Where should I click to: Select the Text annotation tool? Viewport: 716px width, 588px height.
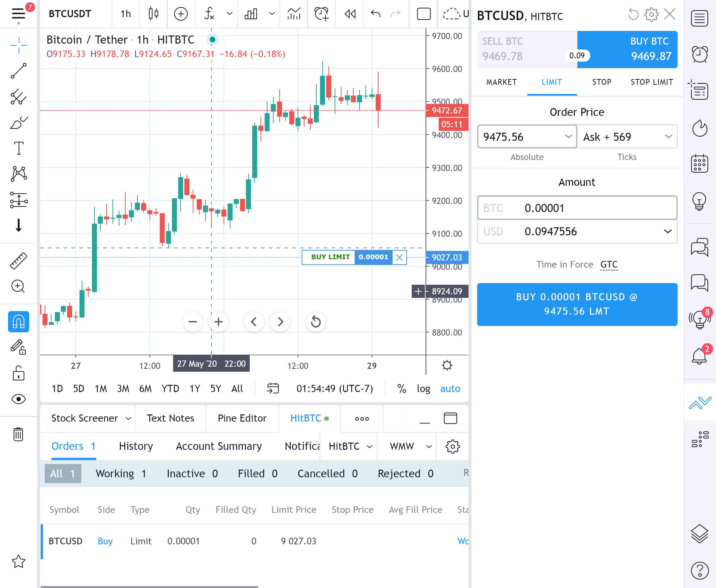point(19,148)
